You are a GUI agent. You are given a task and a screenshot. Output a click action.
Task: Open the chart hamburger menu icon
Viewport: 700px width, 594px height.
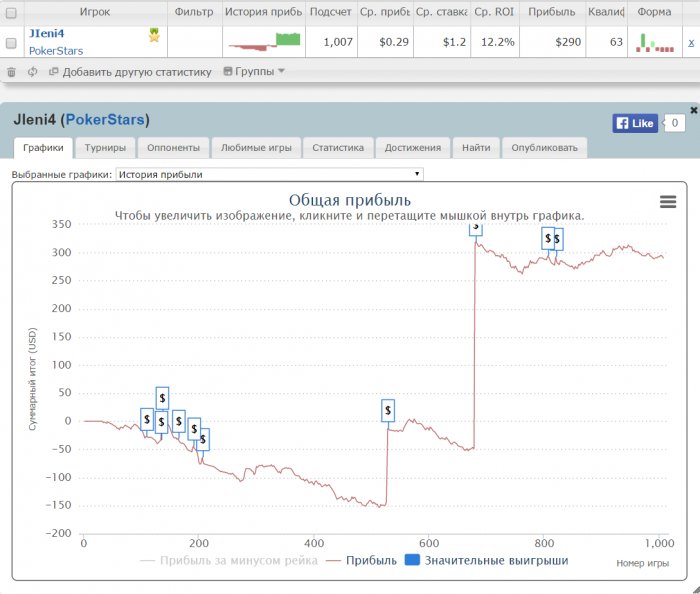pyautogui.click(x=668, y=202)
